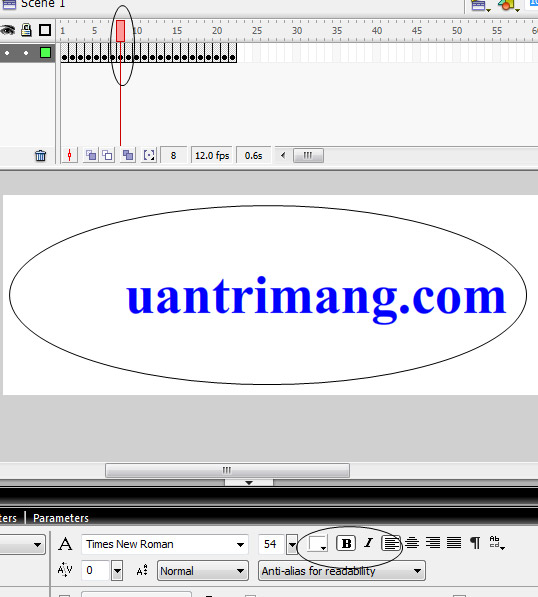Toggle Bold text formatting
The width and height of the screenshot is (538, 597).
pyautogui.click(x=346, y=543)
